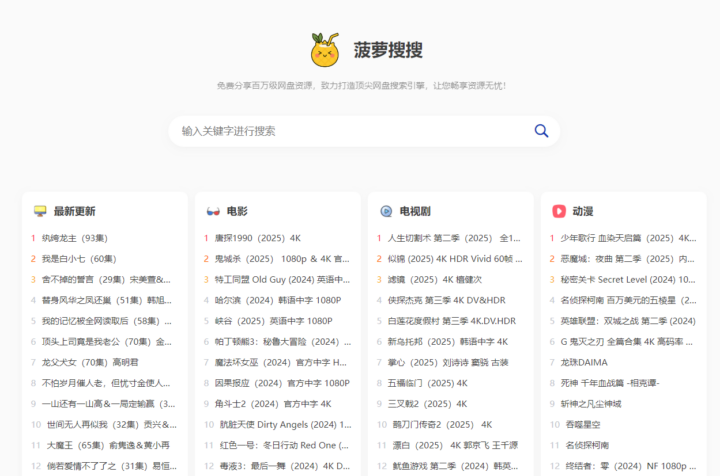Open 不怕岁月催人老 entry
The image size is (720, 476).
106,383
